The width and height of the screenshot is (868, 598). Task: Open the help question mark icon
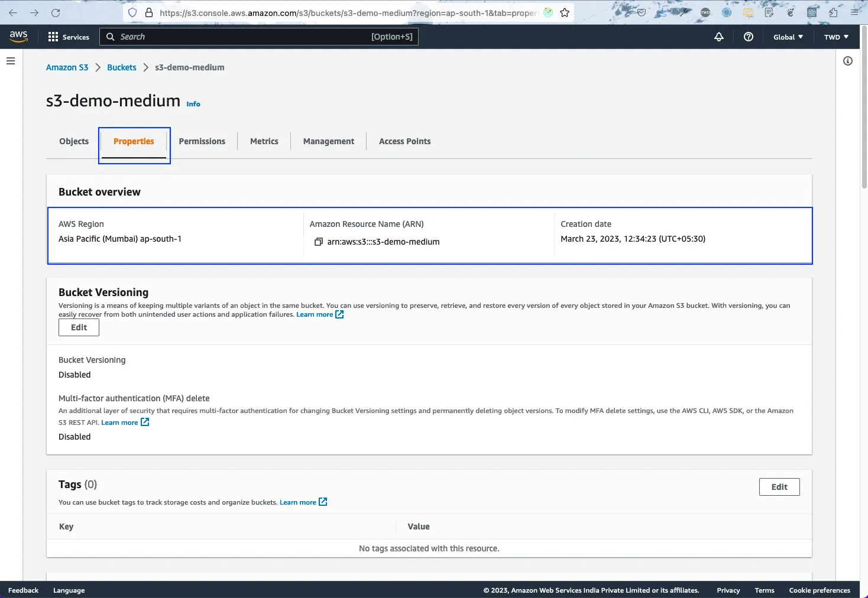click(x=749, y=37)
